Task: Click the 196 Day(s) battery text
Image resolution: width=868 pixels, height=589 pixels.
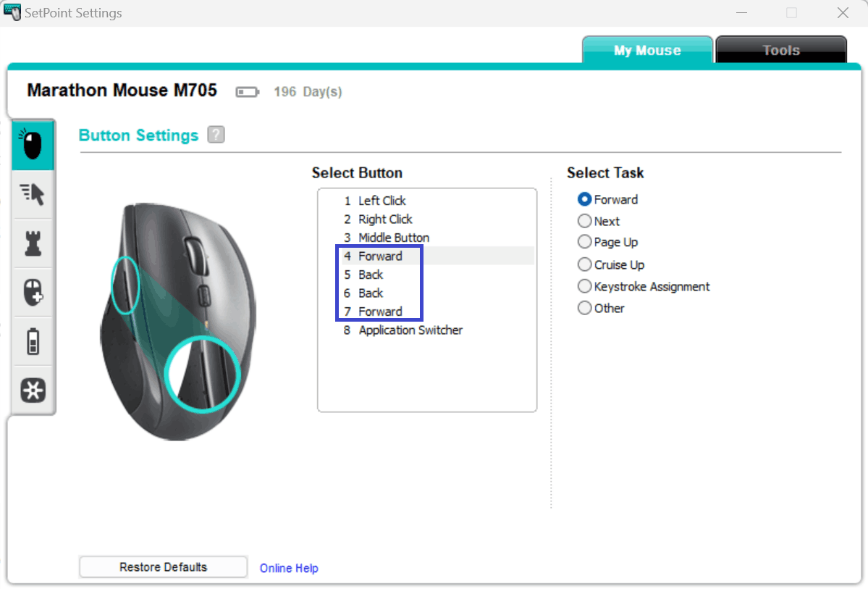Action: [308, 92]
